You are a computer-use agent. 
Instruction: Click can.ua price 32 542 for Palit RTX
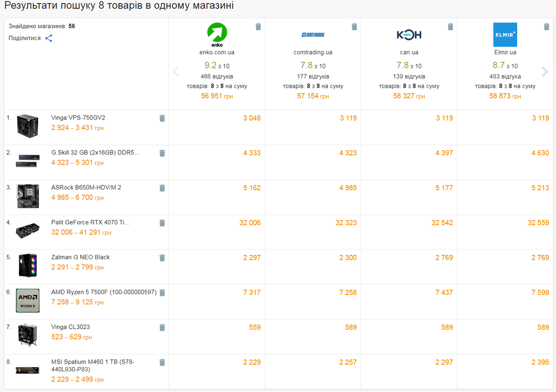click(x=442, y=223)
